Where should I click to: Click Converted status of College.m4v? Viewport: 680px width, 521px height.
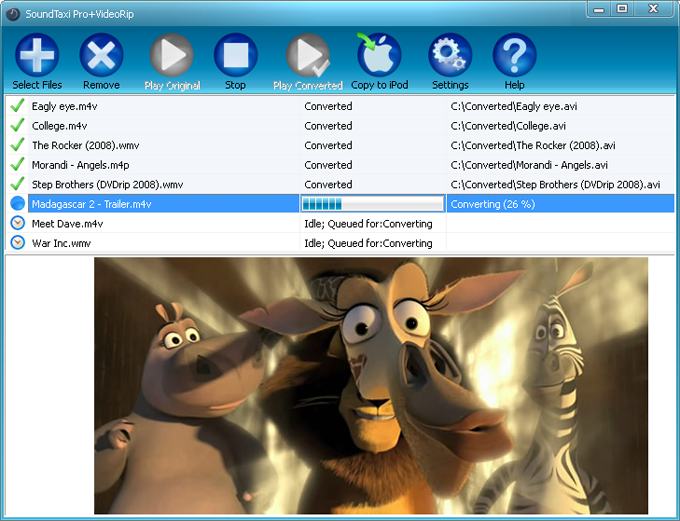pyautogui.click(x=328, y=126)
